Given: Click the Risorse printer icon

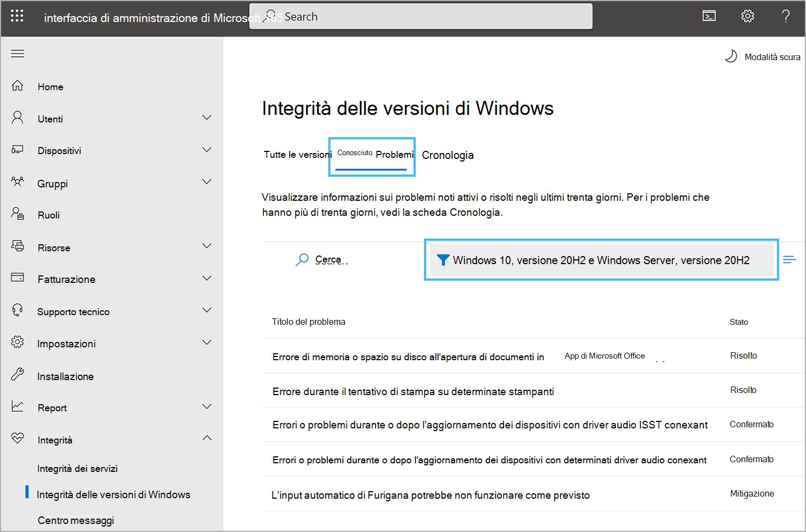Looking at the screenshot, I should click(x=18, y=246).
